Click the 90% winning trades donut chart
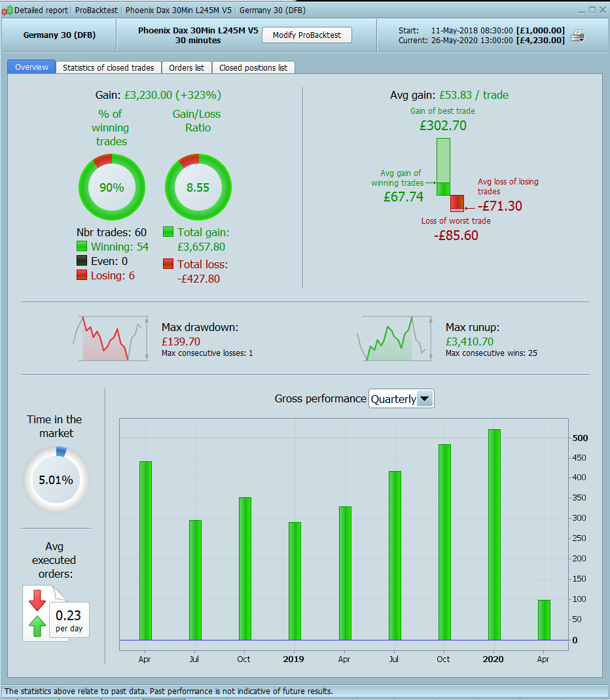The height and width of the screenshot is (700, 610). 112,187
